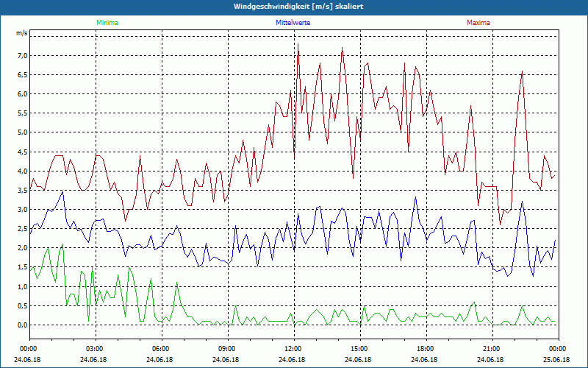Click the 03:00 time label on the x-axis
Screen dimensions: 588x368
pos(95,348)
